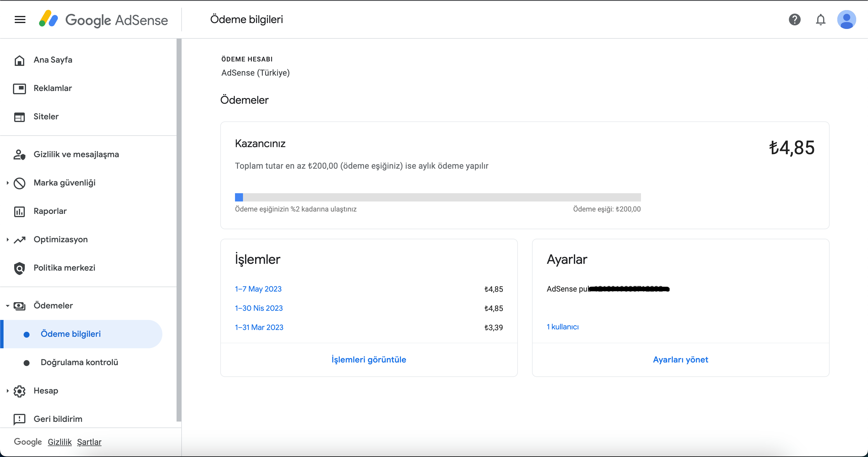Select Ödeme bilgileri submenu item
The image size is (868, 457).
[81, 334]
